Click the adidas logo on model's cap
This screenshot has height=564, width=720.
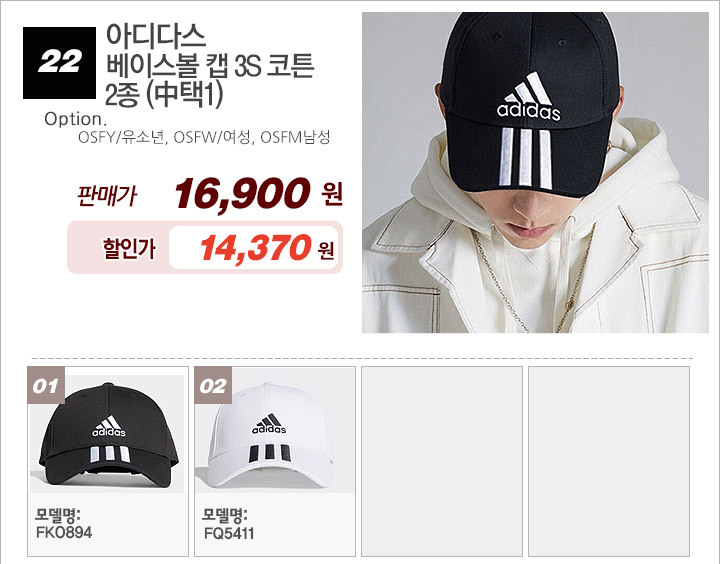pos(529,97)
